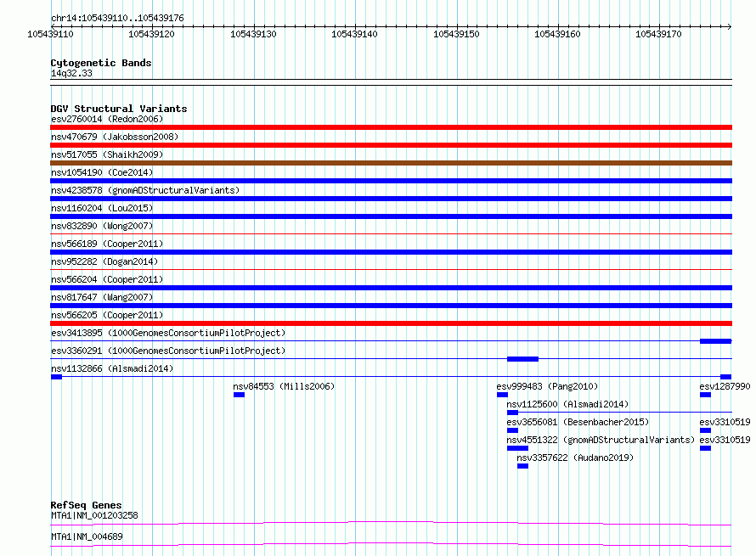Open variant label nsv84553 (Mills2006)

284,386
